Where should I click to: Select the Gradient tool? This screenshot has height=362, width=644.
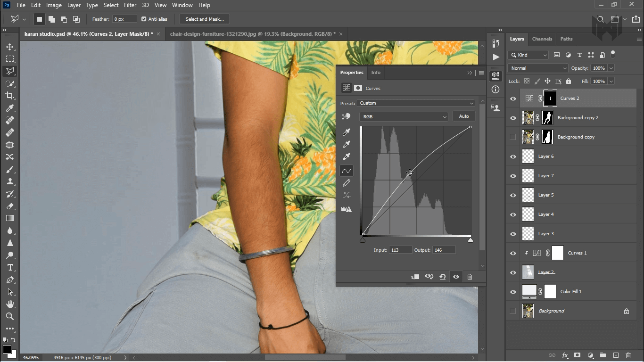point(10,218)
